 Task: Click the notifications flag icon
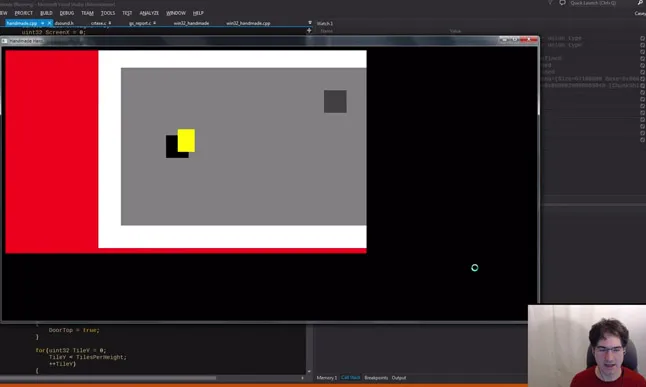(550, 3)
